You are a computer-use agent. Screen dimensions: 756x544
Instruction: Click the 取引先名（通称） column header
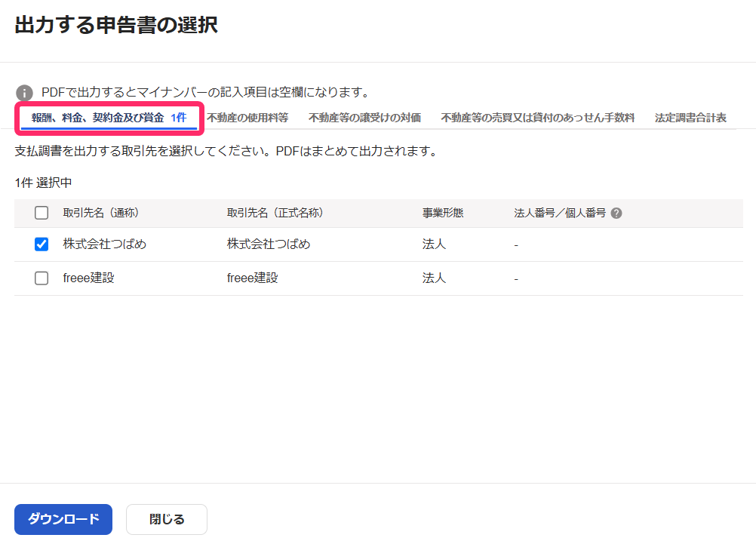click(x=101, y=213)
